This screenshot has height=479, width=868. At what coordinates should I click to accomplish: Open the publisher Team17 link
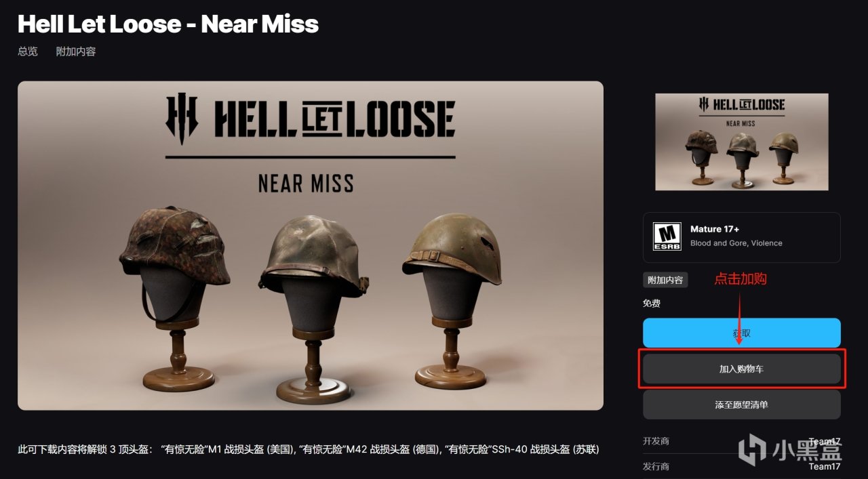pos(824,466)
